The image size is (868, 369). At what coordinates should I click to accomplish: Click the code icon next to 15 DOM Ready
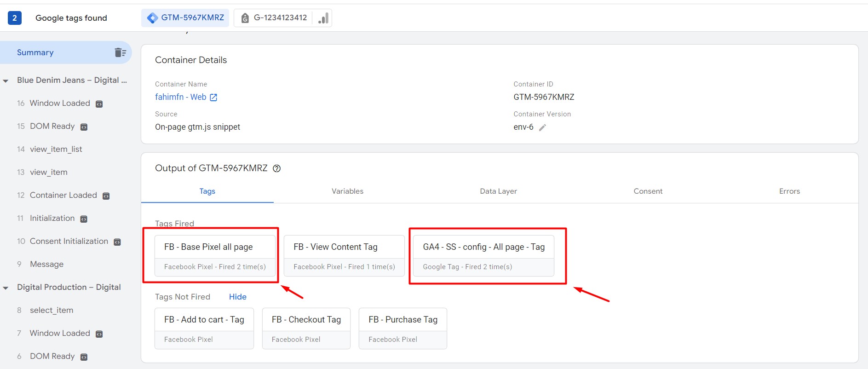coord(84,127)
